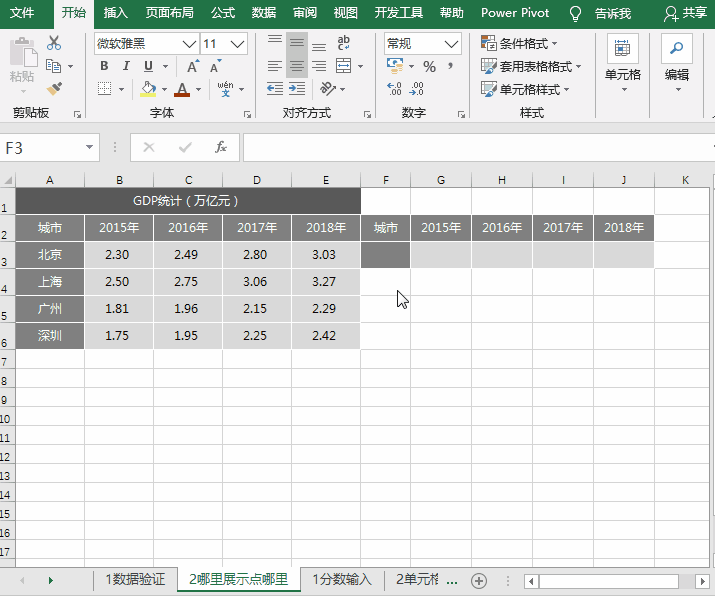Open text orientation tool
Image resolution: width=715 pixels, height=596 pixels.
pos(328,88)
